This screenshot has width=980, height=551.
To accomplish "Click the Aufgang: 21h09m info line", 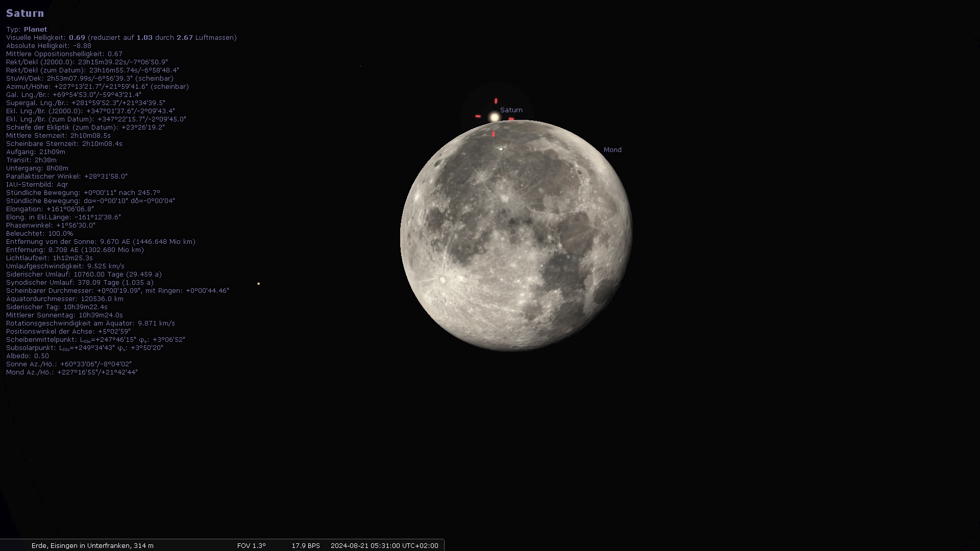I will [35, 152].
